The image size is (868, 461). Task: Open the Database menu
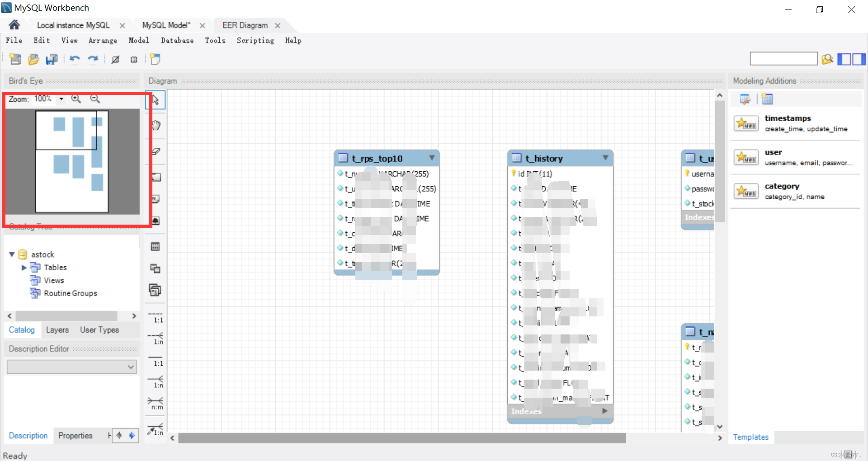click(x=177, y=40)
